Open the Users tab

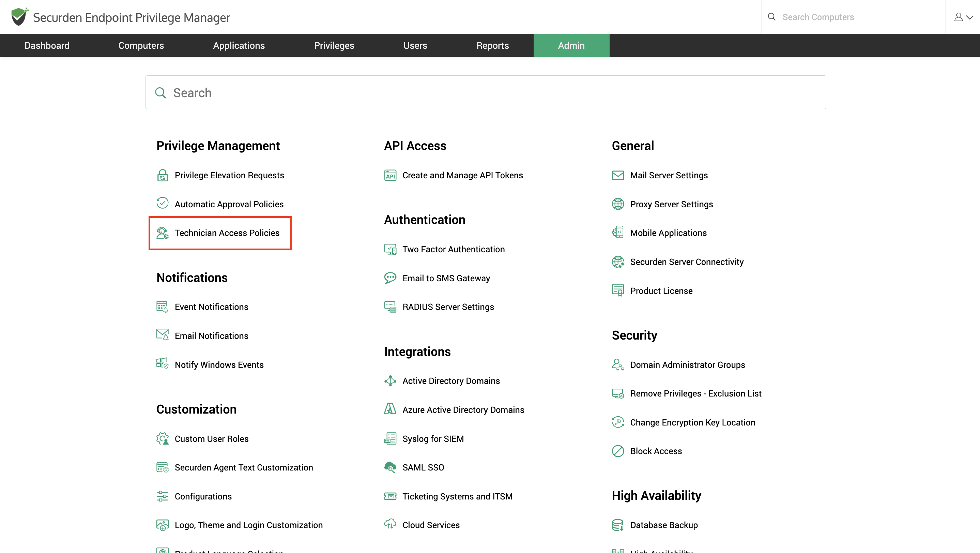[415, 45]
